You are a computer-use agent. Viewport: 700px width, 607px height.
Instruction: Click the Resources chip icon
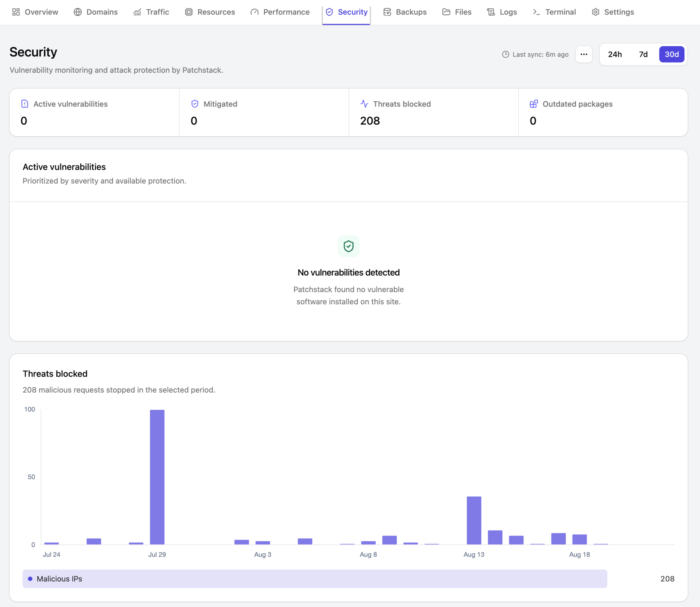point(189,12)
